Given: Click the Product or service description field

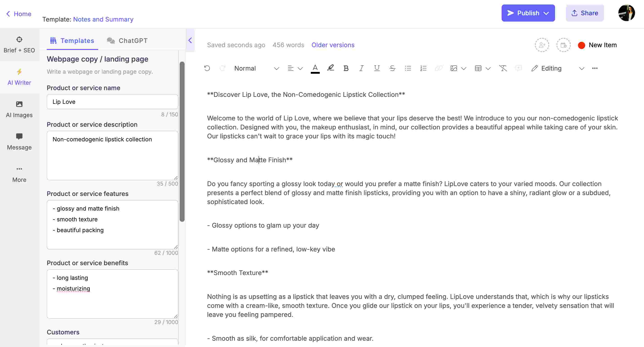Looking at the screenshot, I should [112, 155].
